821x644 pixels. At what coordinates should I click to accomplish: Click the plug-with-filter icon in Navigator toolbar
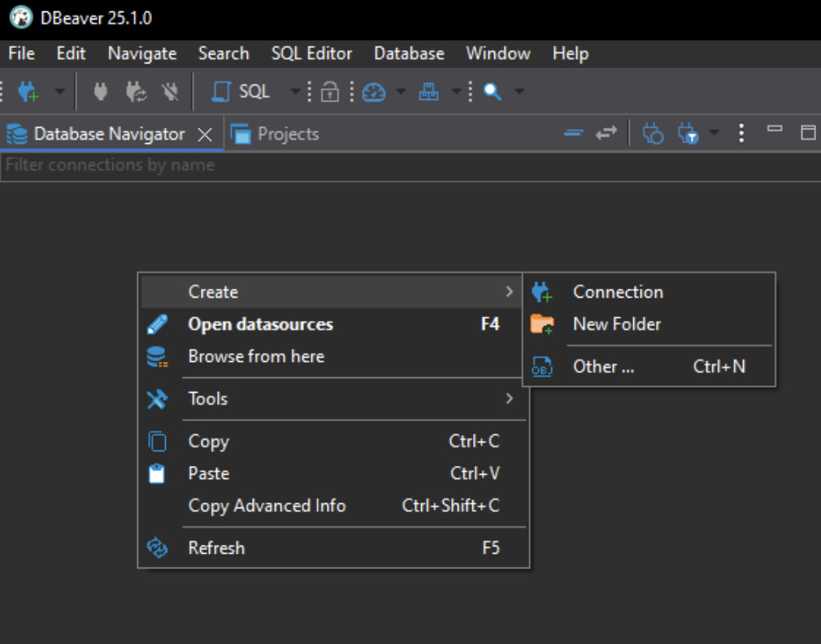pos(688,133)
